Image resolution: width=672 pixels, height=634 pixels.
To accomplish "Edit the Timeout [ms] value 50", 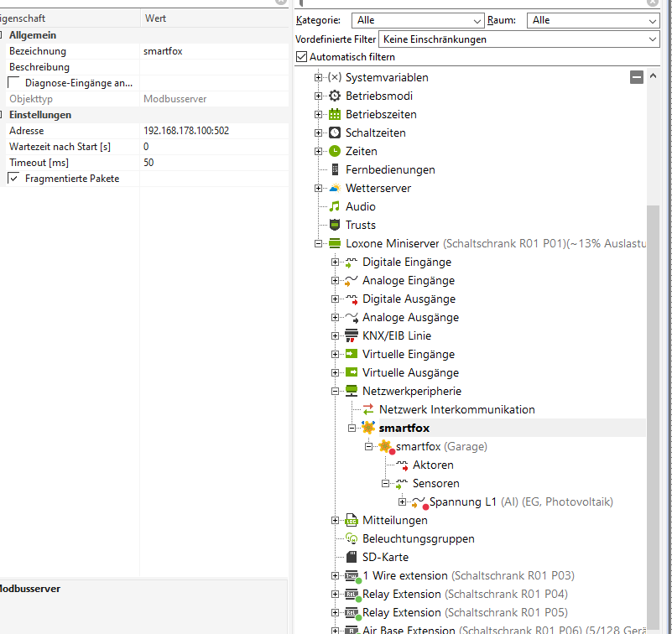I will [214, 163].
